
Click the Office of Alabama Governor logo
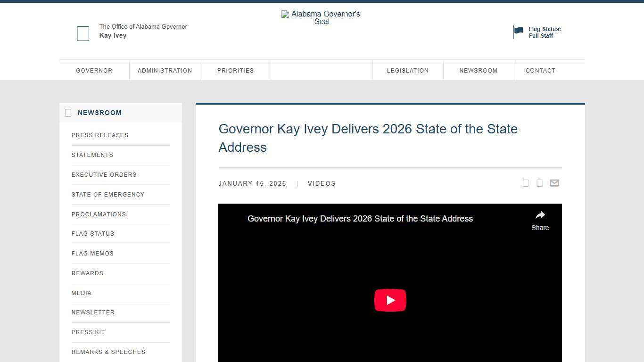pyautogui.click(x=83, y=33)
